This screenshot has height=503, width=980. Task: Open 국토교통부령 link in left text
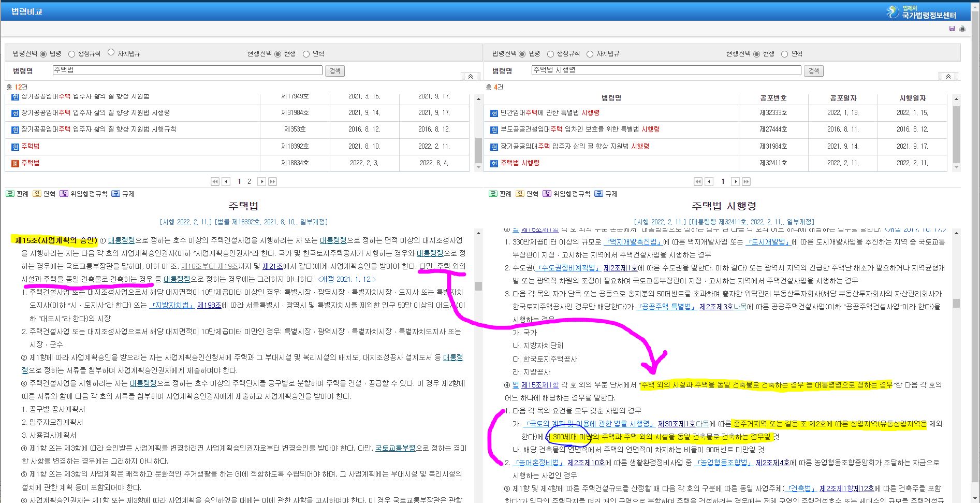coord(395,448)
